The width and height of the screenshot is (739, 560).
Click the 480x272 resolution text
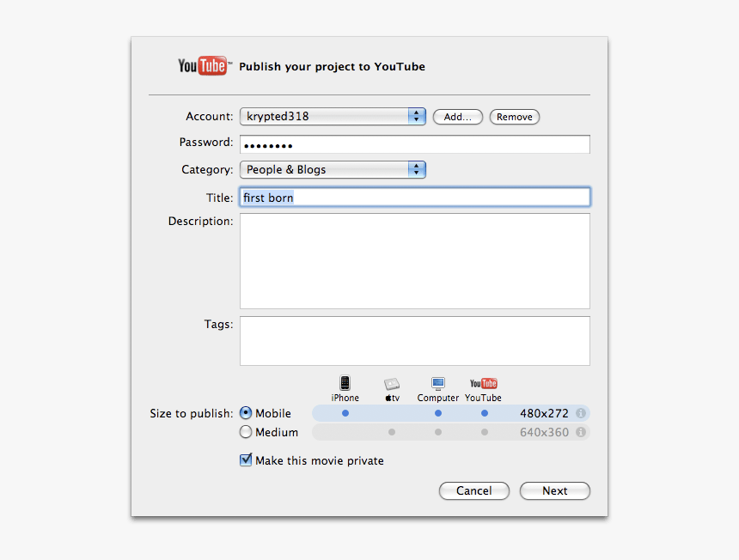point(544,413)
